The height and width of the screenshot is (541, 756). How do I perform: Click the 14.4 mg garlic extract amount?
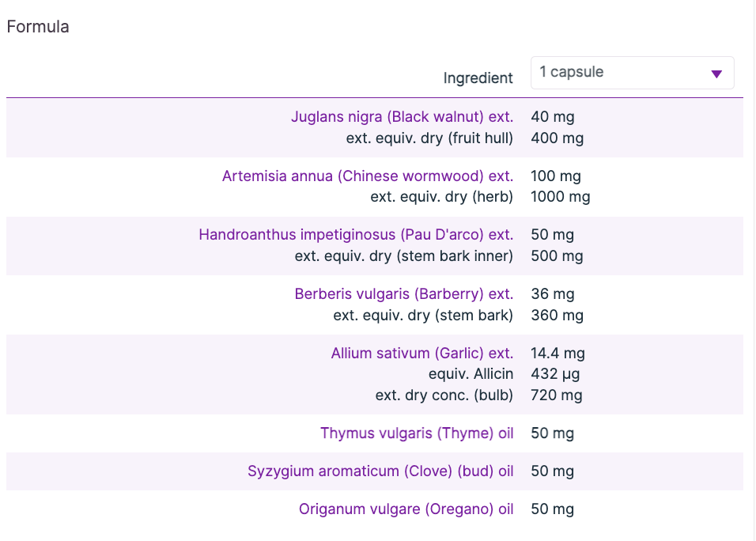558,354
